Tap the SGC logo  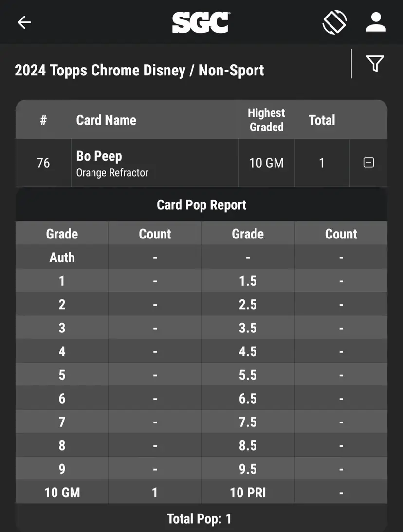[x=201, y=22]
